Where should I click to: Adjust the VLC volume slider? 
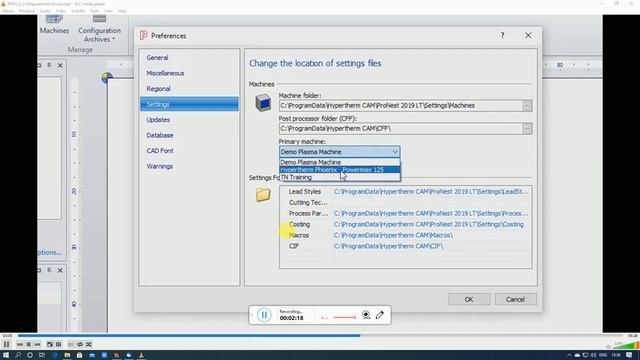coord(627,345)
